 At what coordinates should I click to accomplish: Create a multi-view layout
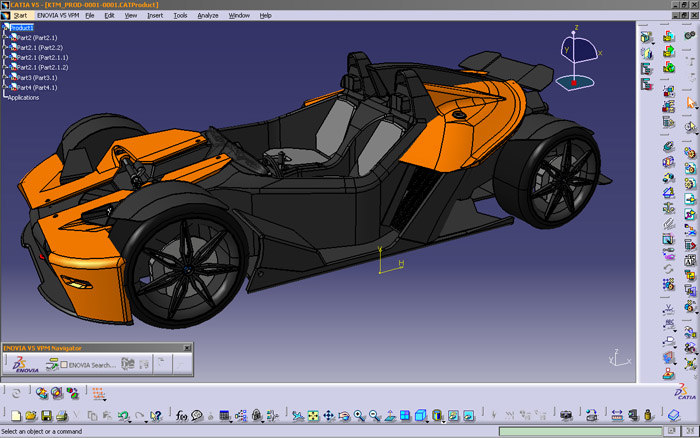click(x=405, y=416)
